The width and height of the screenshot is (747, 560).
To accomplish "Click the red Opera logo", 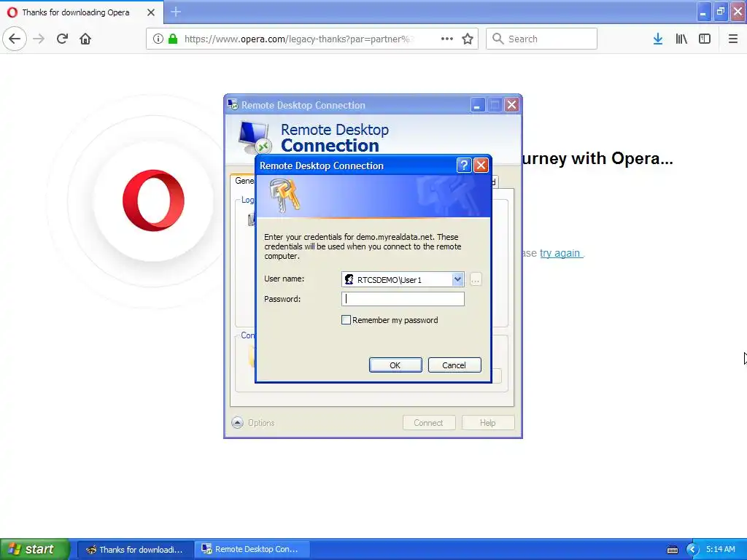I will click(153, 201).
